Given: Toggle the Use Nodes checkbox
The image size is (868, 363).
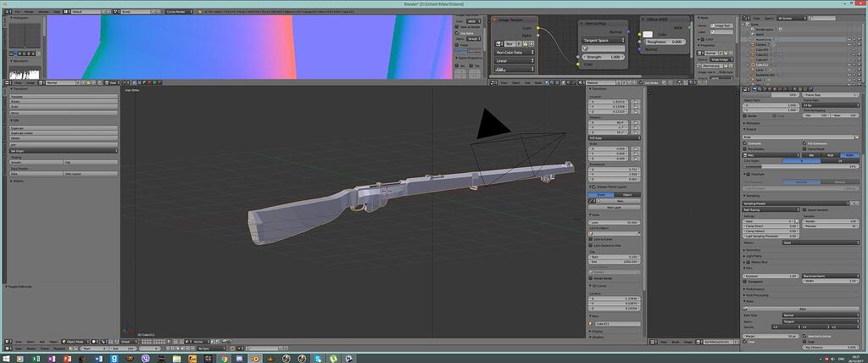Looking at the screenshot, I should tap(641, 82).
